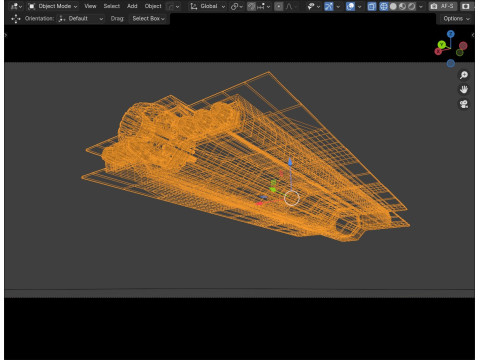
Task: Open the Add menu
Action: pyautogui.click(x=132, y=6)
